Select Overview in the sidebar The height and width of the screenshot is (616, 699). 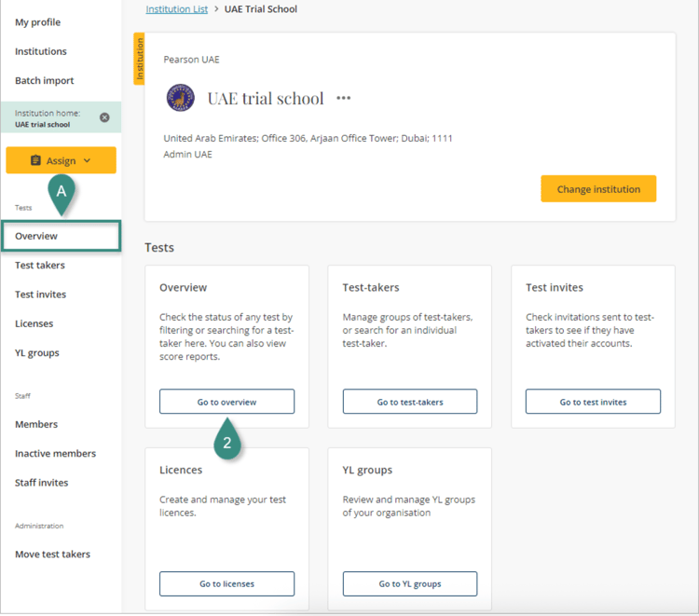[37, 236]
